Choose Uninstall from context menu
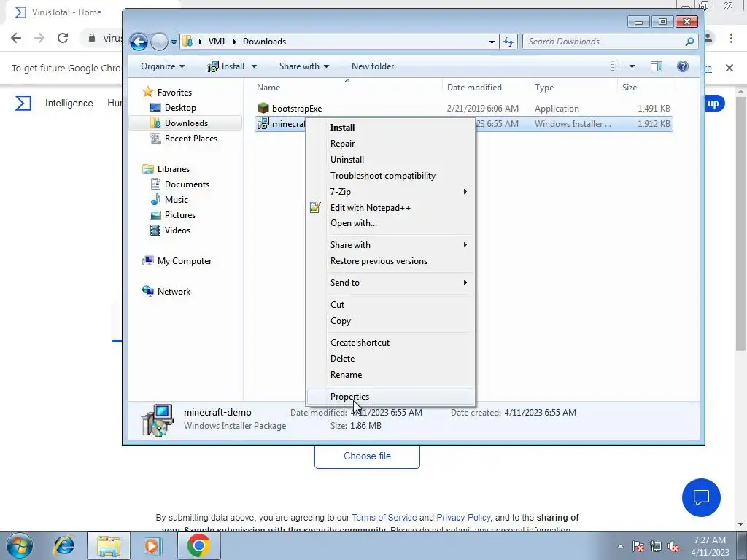The height and width of the screenshot is (560, 747). click(x=347, y=160)
